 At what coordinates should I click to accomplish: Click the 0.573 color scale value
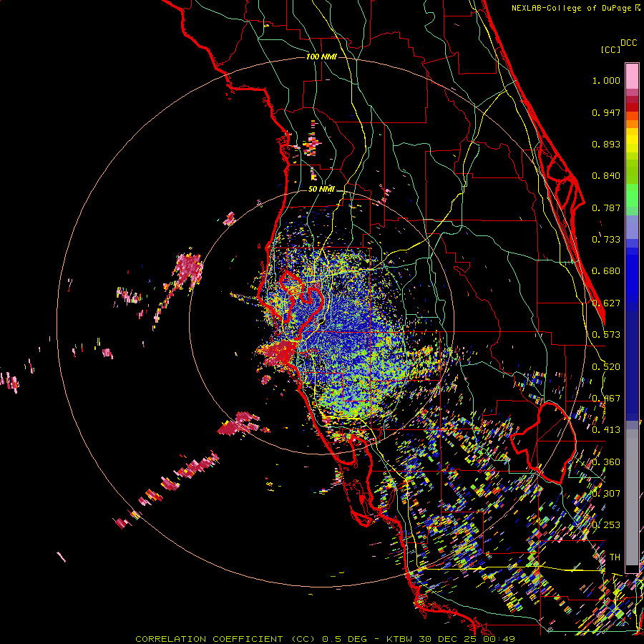point(606,335)
